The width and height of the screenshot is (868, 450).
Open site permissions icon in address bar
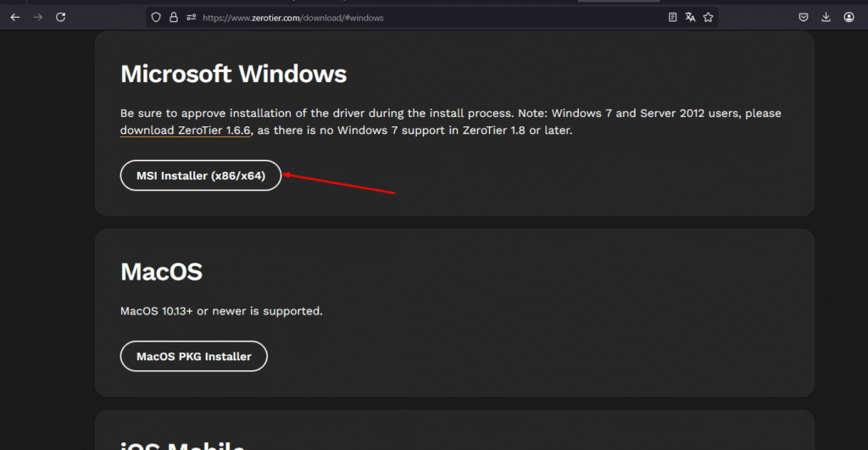(x=192, y=17)
